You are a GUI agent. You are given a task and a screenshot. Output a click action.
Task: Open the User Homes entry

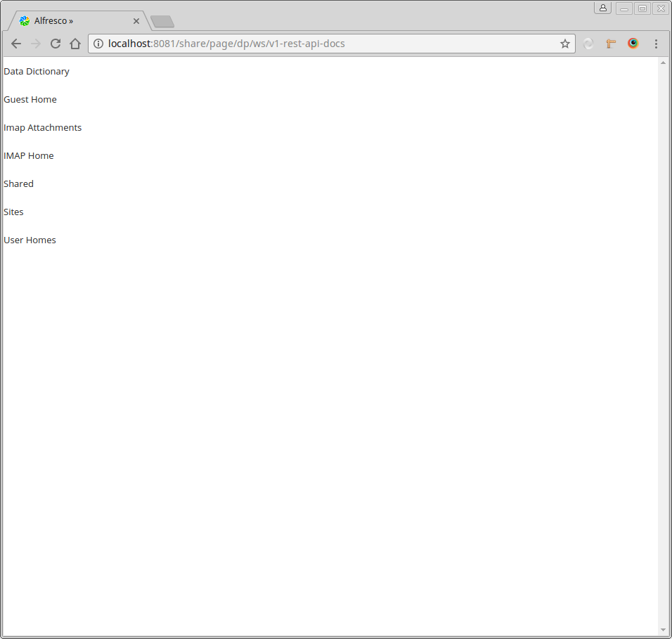pyautogui.click(x=30, y=240)
